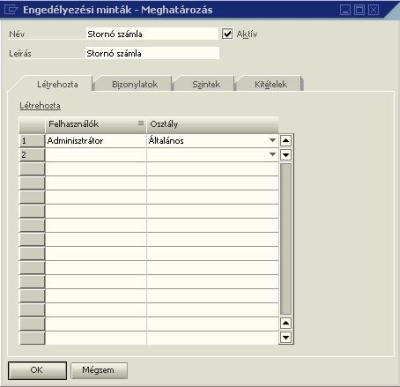Switch to the Bizonylatok tab
400x387 pixels.
pos(135,84)
